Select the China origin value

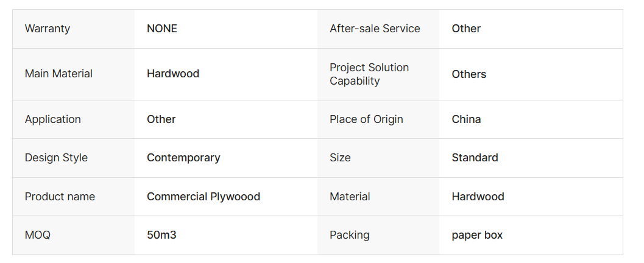(466, 119)
